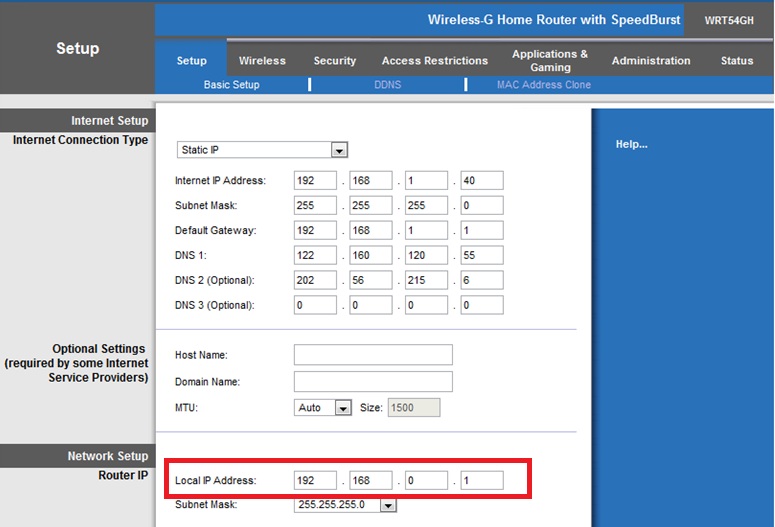Click DNS 3 last octet field
The width and height of the screenshot is (775, 527).
point(482,305)
